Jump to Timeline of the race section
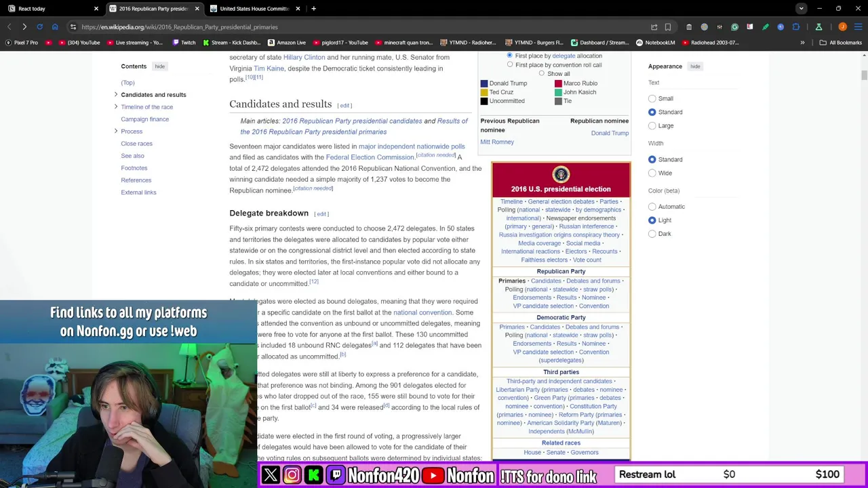Viewport: 868px width, 488px height. [146, 107]
